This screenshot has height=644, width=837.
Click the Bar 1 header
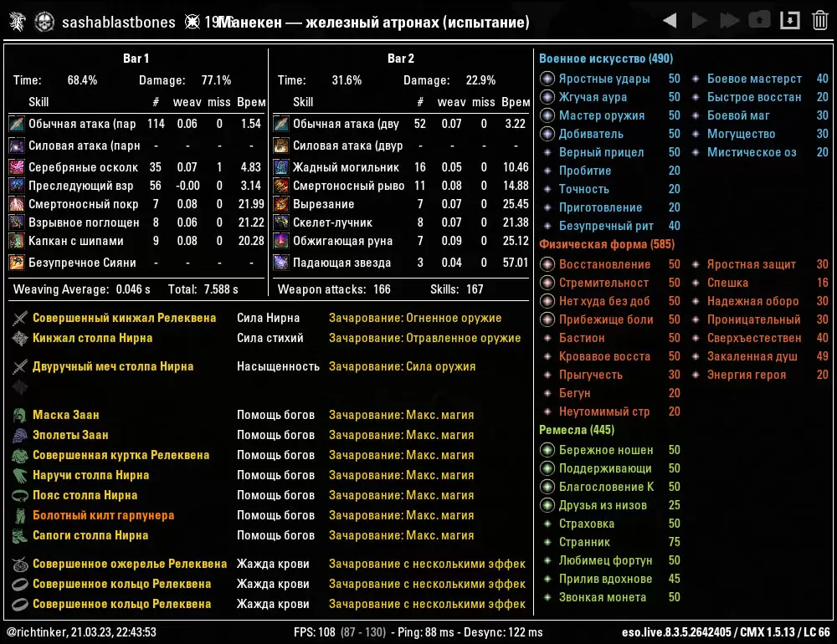coord(136,59)
